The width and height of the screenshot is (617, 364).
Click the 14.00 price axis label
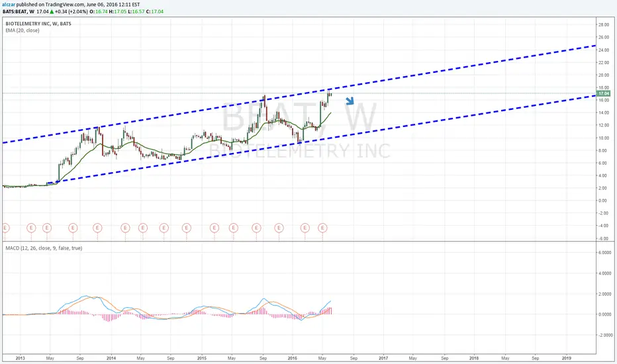tap(604, 113)
